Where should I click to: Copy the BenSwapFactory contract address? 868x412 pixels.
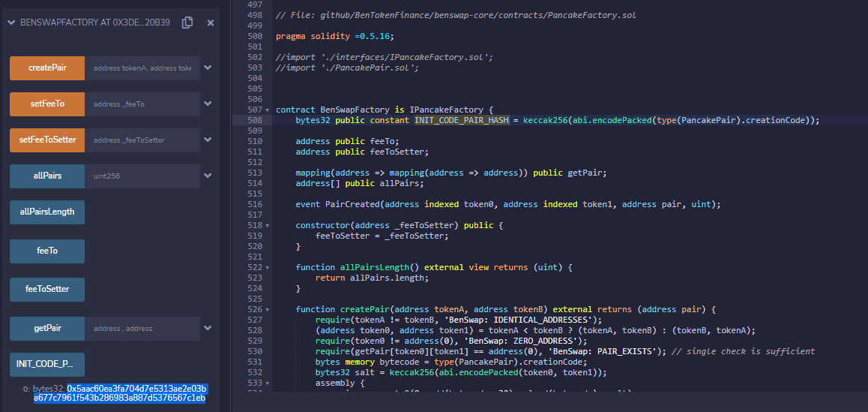187,23
